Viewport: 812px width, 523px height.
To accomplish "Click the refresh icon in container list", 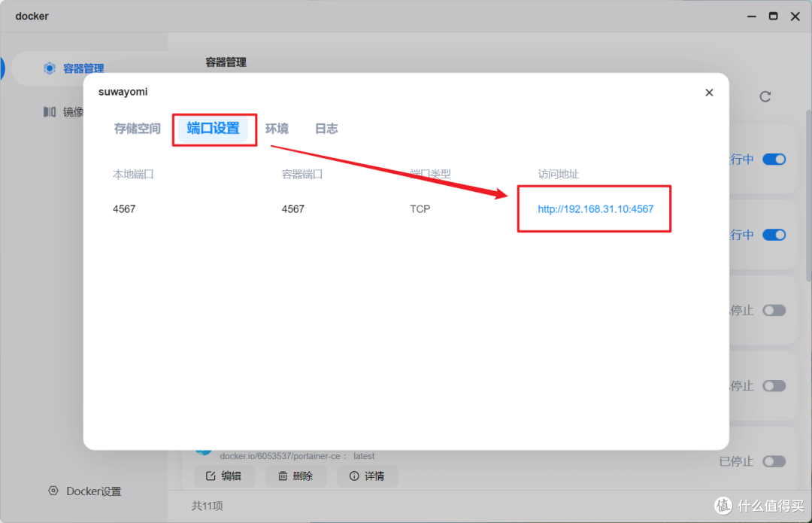I will (x=765, y=97).
